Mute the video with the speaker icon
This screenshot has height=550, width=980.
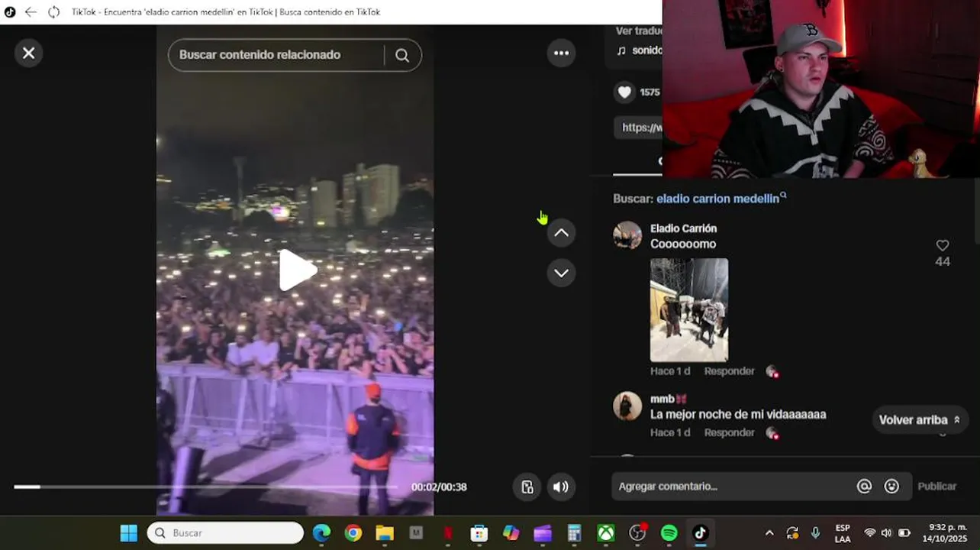pos(561,487)
